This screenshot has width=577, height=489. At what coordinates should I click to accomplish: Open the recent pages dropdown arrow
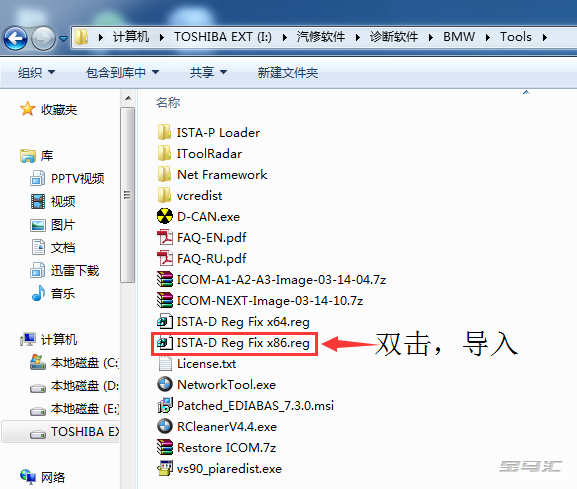64,38
